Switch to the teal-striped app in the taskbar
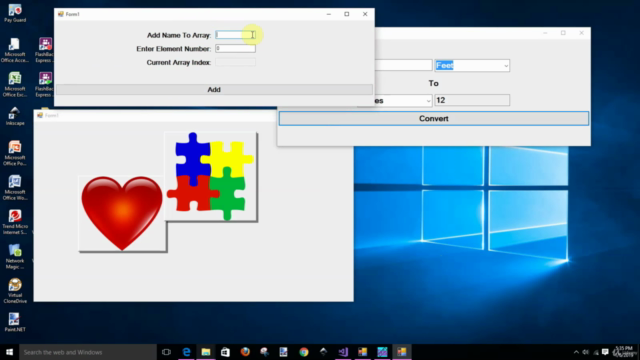The height and width of the screenshot is (360, 640). (382, 352)
